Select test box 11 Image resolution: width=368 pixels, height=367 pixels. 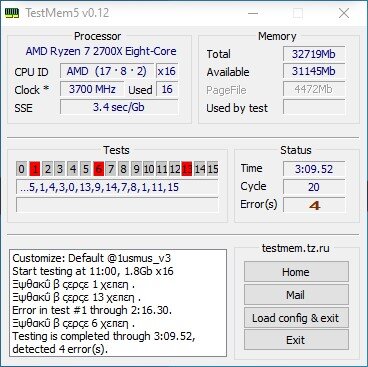click(162, 169)
